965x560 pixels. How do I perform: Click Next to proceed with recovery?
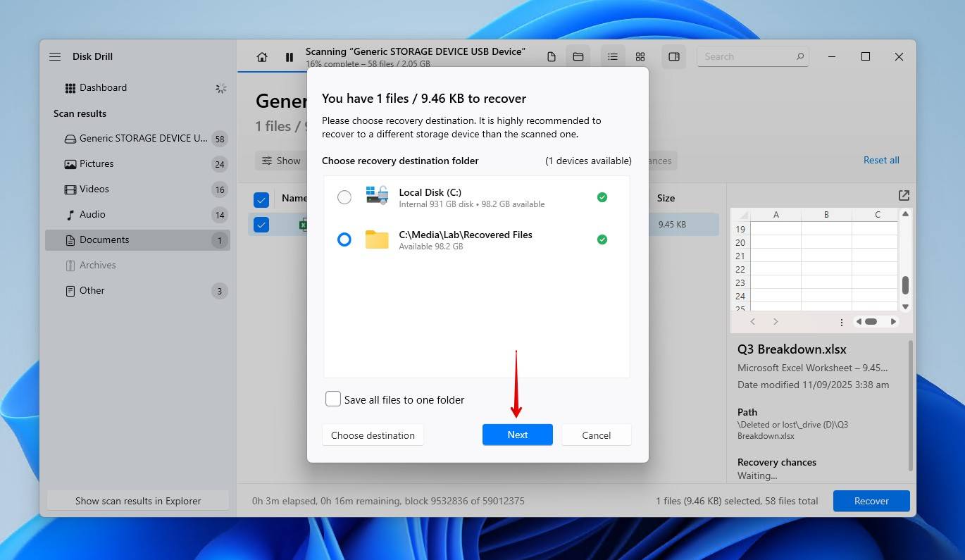(x=517, y=435)
